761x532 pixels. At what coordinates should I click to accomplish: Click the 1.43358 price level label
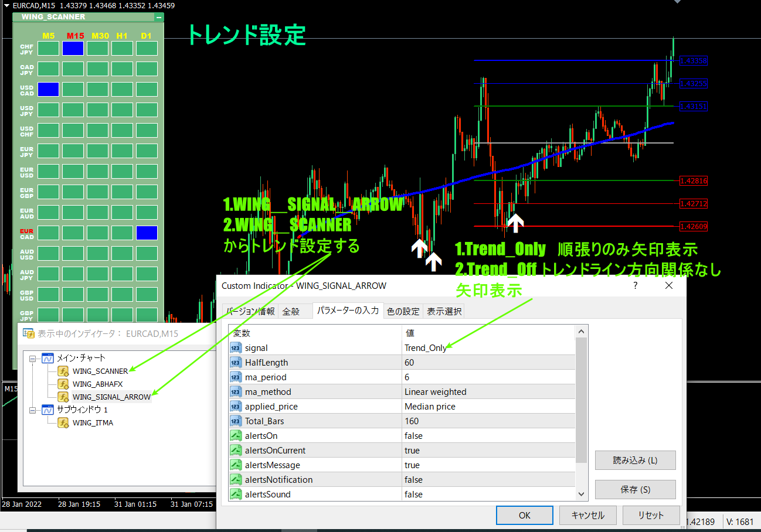pyautogui.click(x=694, y=60)
